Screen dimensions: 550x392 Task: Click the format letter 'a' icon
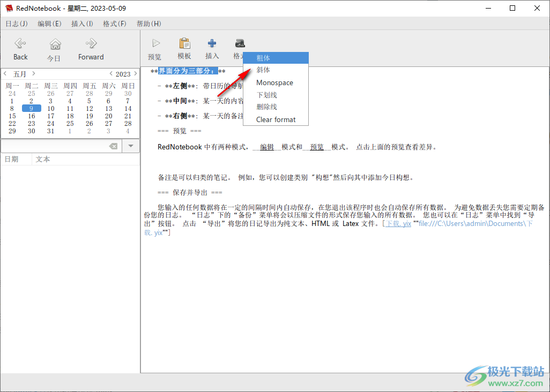tap(240, 43)
